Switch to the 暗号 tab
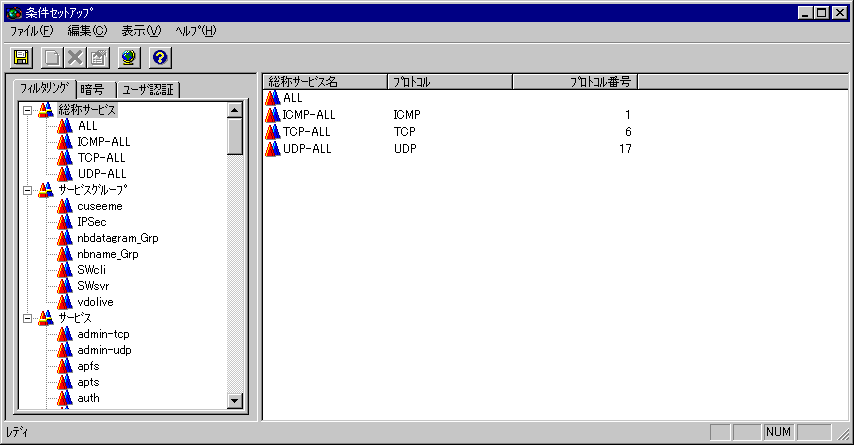This screenshot has height=445, width=854. coord(96,90)
